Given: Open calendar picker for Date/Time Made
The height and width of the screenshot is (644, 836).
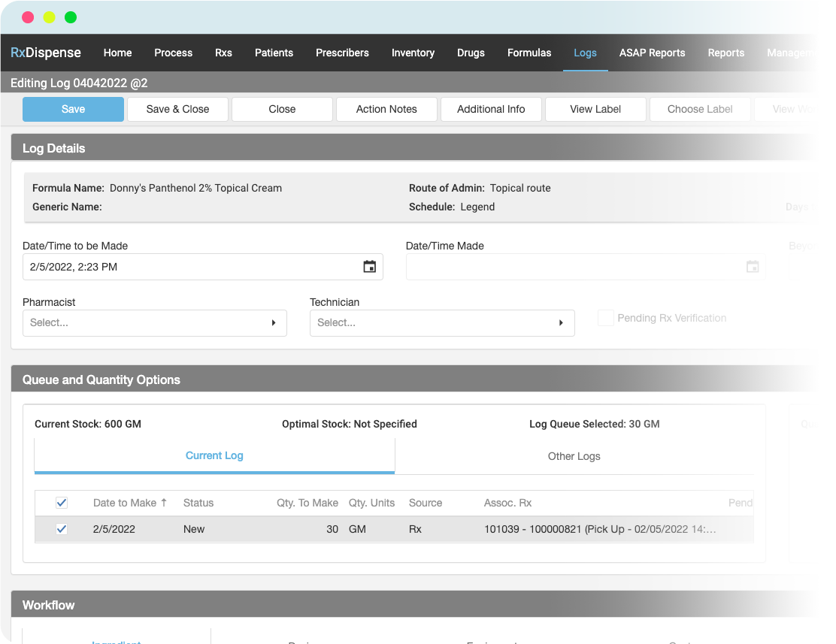Looking at the screenshot, I should click(x=753, y=267).
